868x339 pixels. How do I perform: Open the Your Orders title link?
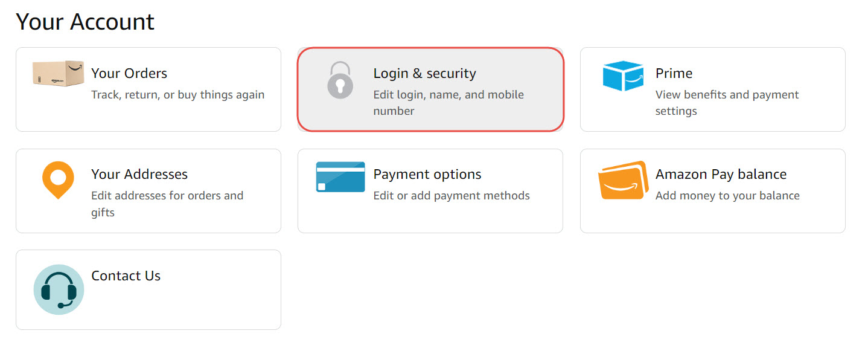129,73
